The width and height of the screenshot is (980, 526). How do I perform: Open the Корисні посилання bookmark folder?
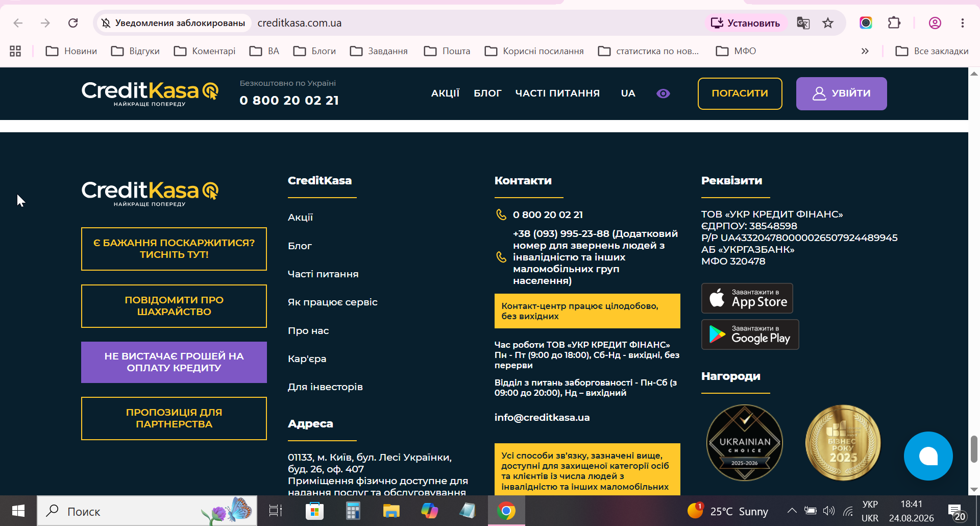pos(534,51)
